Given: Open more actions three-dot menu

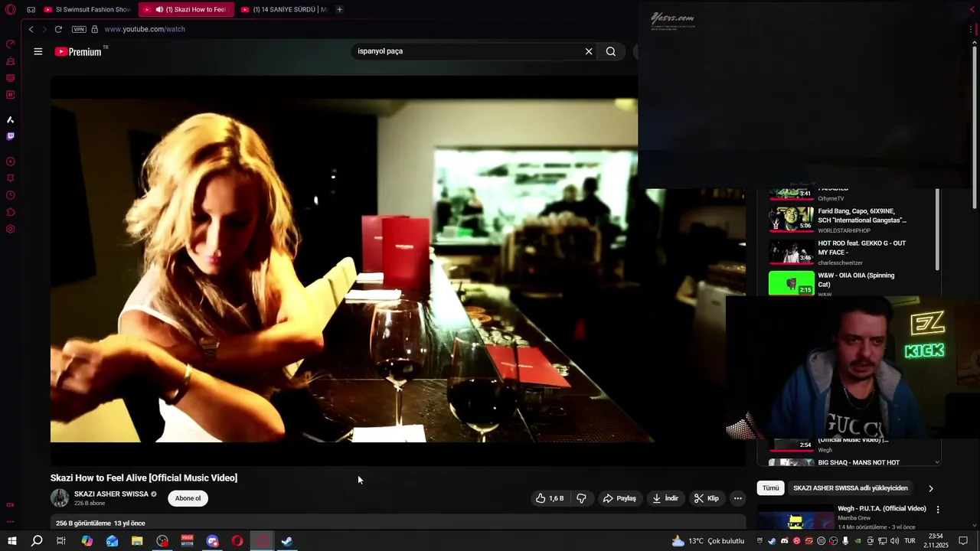Looking at the screenshot, I should (738, 498).
